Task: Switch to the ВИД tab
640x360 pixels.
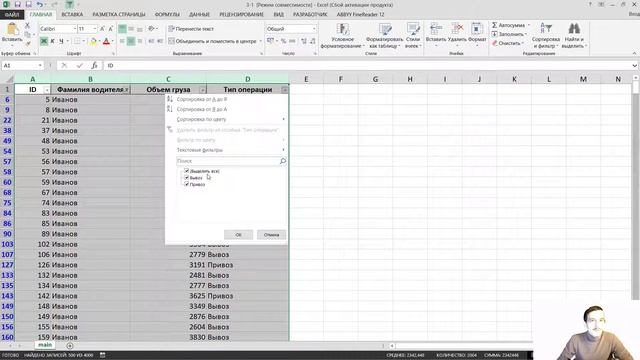Action: [x=278, y=15]
